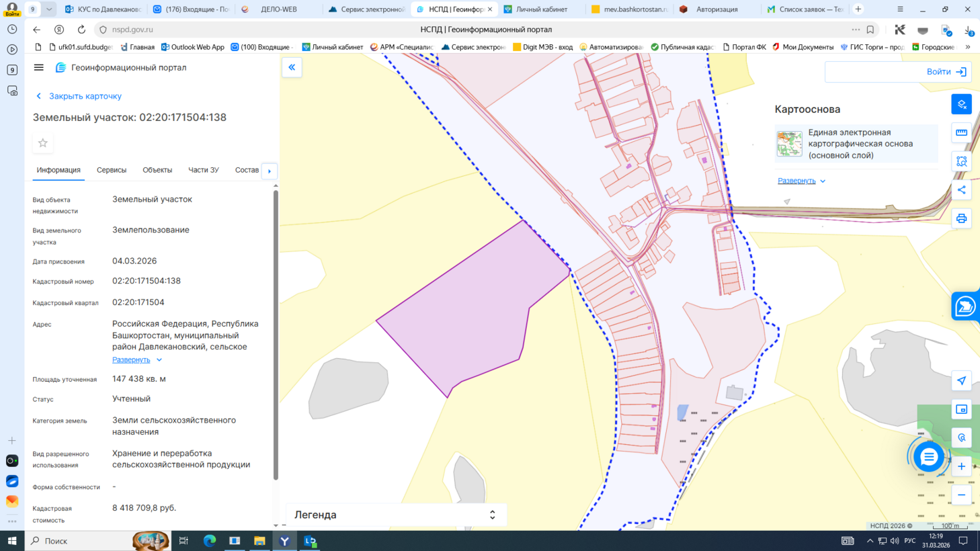
Task: Zoom in the map with plus
Action: pos(961,466)
